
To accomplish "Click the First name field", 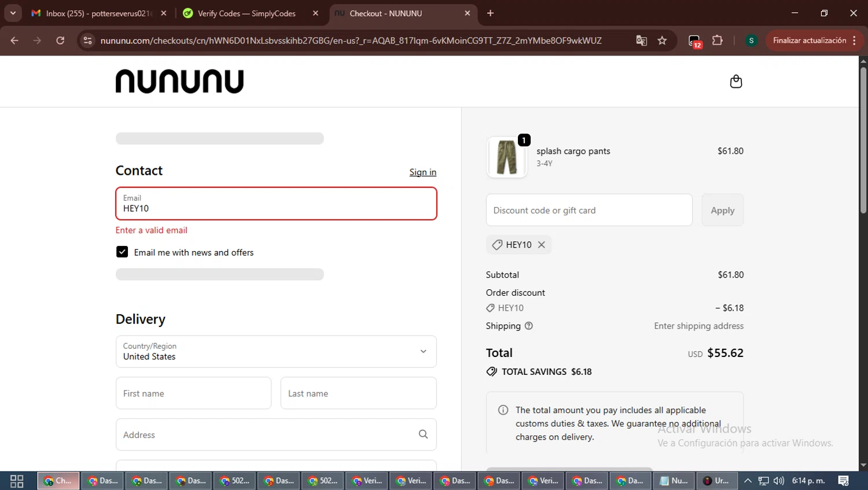I will click(193, 393).
